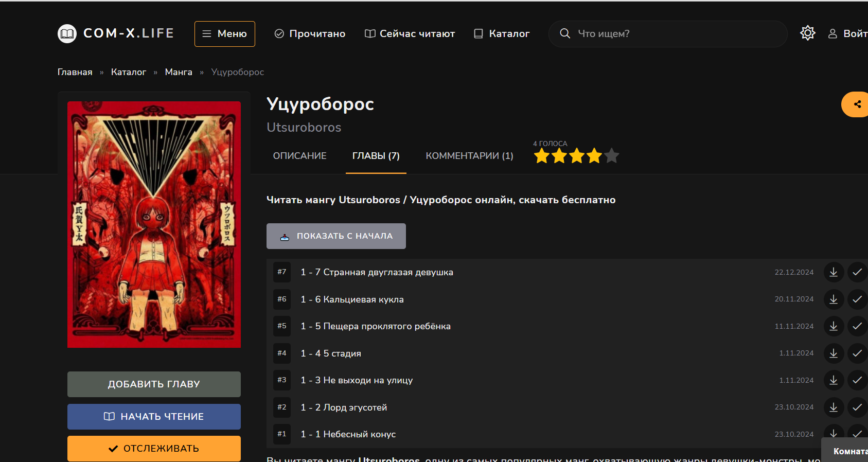868x462 pixels.
Task: Click the ПОКАЗАТЬ С НАЧАЛА button
Action: pyautogui.click(x=336, y=236)
